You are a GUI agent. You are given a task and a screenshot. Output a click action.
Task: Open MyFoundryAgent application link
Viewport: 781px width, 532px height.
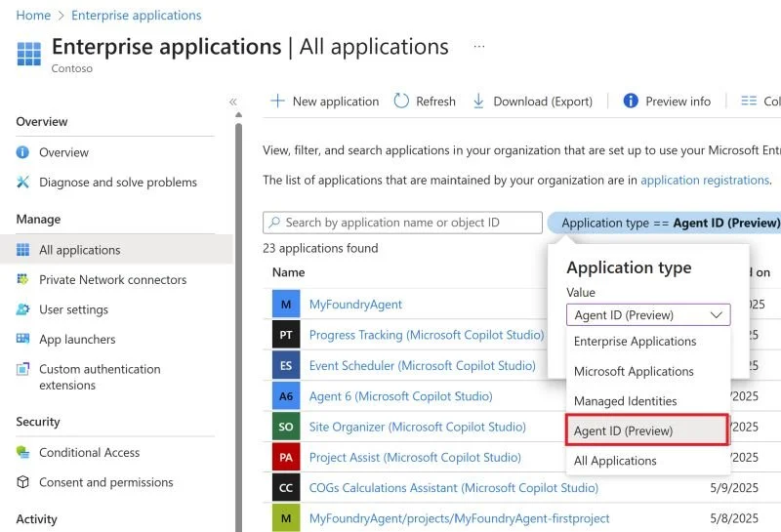[355, 305]
